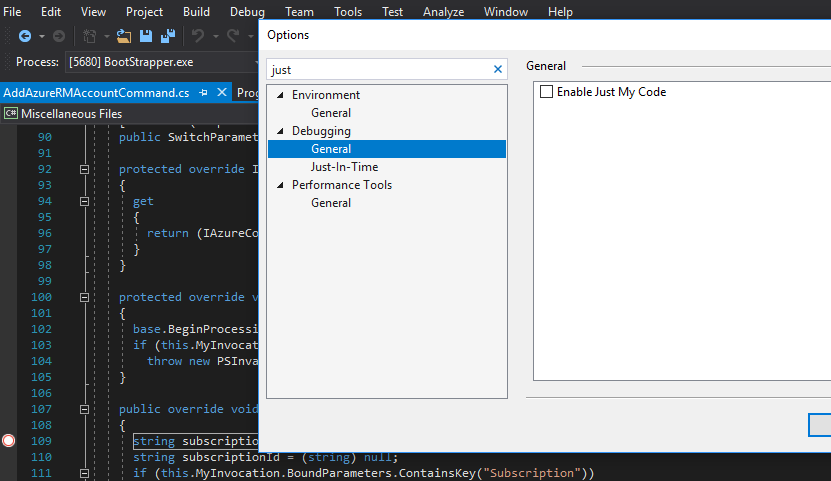Click the C# Miscellaneous Files project icon
Image resolution: width=831 pixels, height=481 pixels.
point(11,113)
